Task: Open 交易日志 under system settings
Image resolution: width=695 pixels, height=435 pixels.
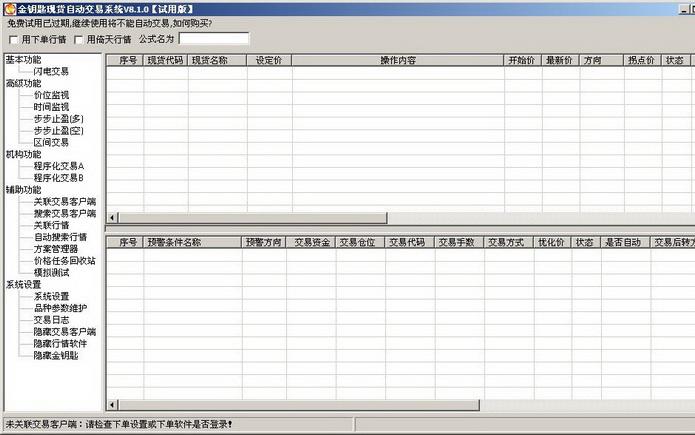Action: coord(51,320)
